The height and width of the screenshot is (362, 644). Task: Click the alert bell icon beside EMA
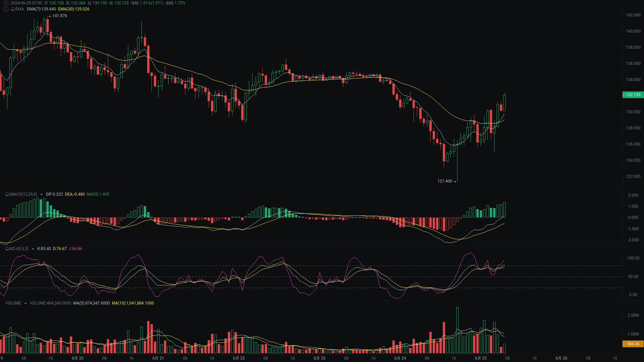(x=13, y=9)
